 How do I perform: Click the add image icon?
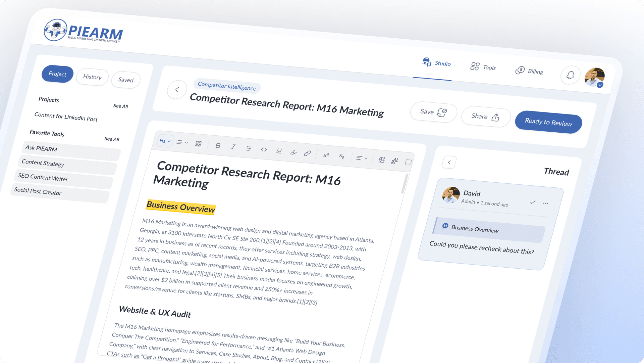(382, 160)
